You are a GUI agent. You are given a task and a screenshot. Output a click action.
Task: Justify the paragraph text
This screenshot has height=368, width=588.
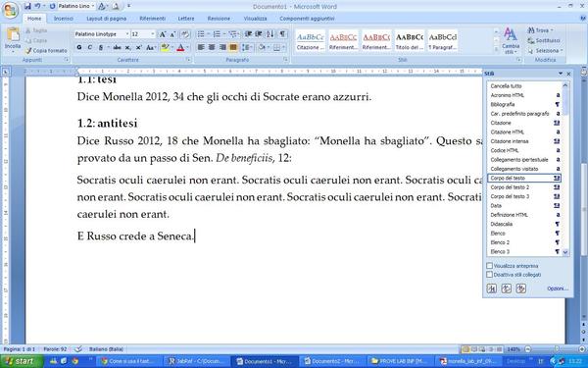[233, 47]
